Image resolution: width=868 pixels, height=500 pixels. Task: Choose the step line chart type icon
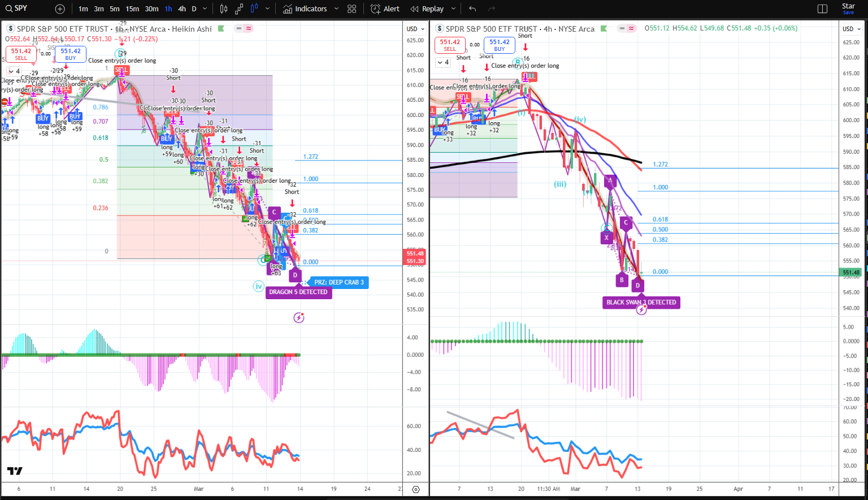(239, 9)
